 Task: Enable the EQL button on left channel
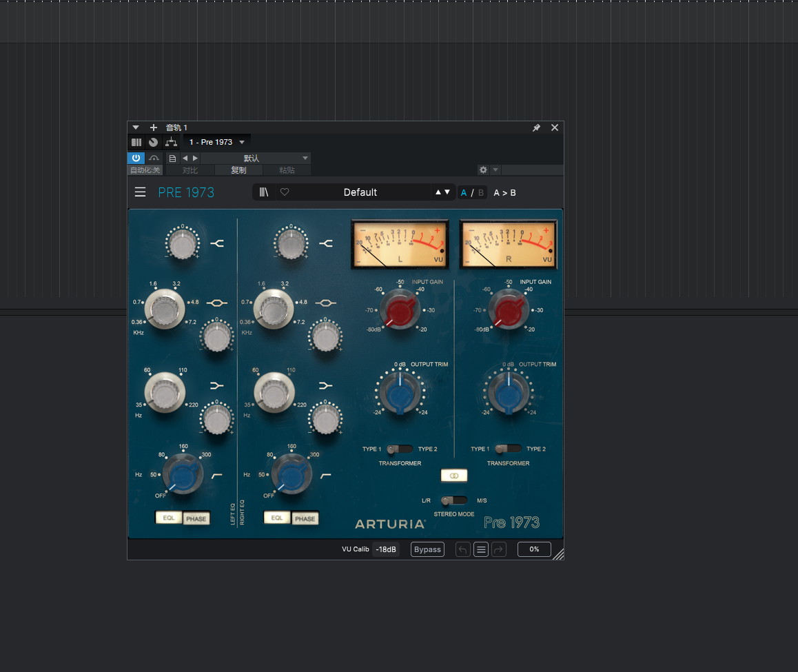point(168,518)
